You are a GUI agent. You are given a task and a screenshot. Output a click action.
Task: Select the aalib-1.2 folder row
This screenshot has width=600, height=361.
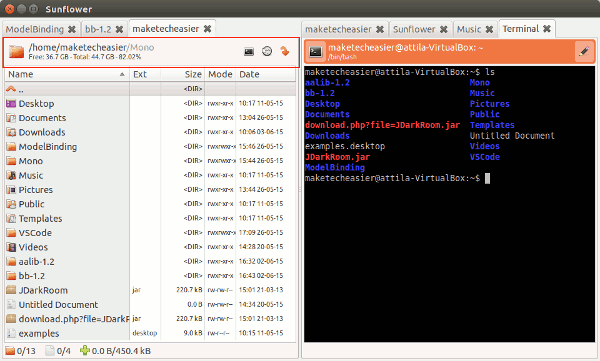pos(150,261)
